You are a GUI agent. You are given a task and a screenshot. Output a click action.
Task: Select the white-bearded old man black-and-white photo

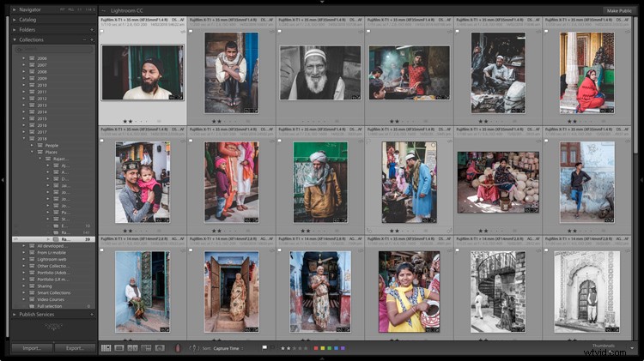click(x=320, y=73)
